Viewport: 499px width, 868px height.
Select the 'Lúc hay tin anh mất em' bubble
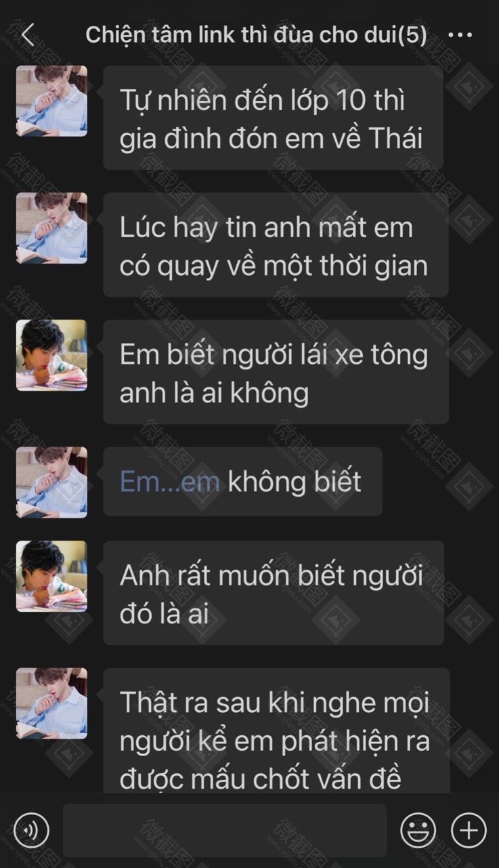276,245
